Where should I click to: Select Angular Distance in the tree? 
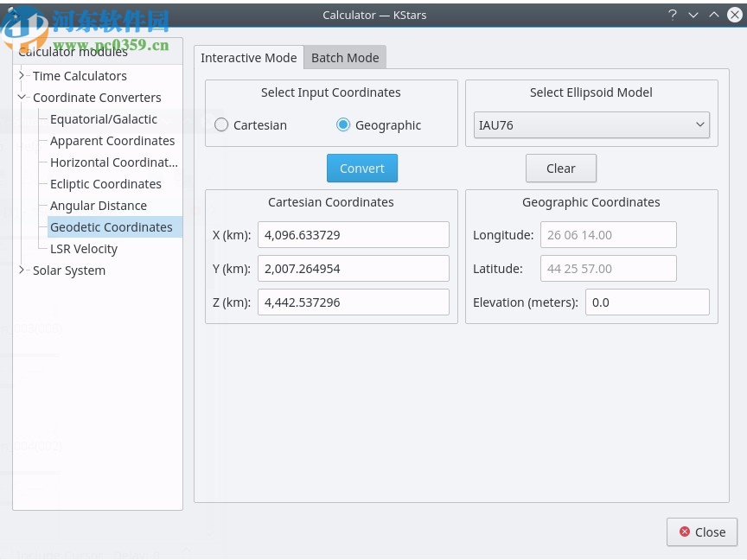(99, 206)
